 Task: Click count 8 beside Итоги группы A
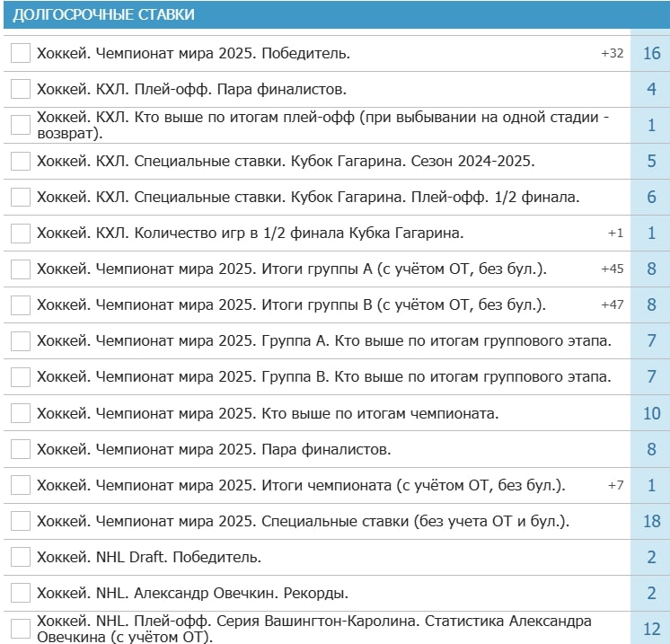(x=652, y=269)
